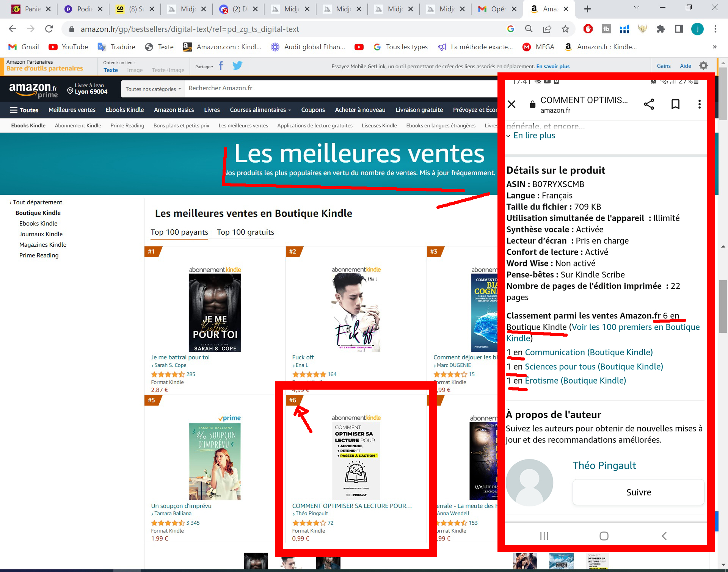Open the Chrome extensions puzzle icon
This screenshot has width=728, height=572.
tap(661, 29)
